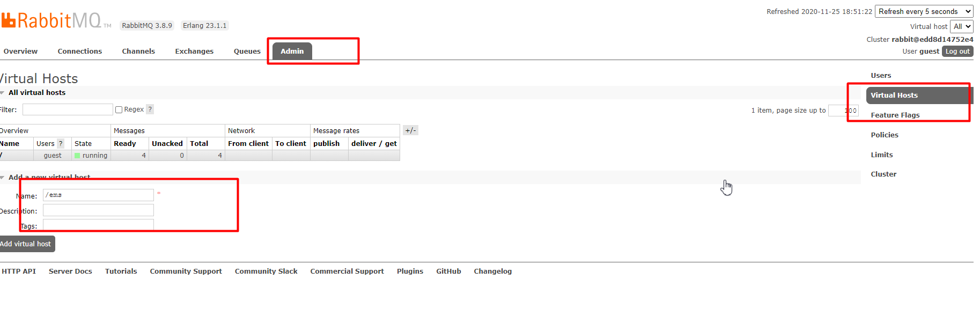Sort by the To client column

291,144
